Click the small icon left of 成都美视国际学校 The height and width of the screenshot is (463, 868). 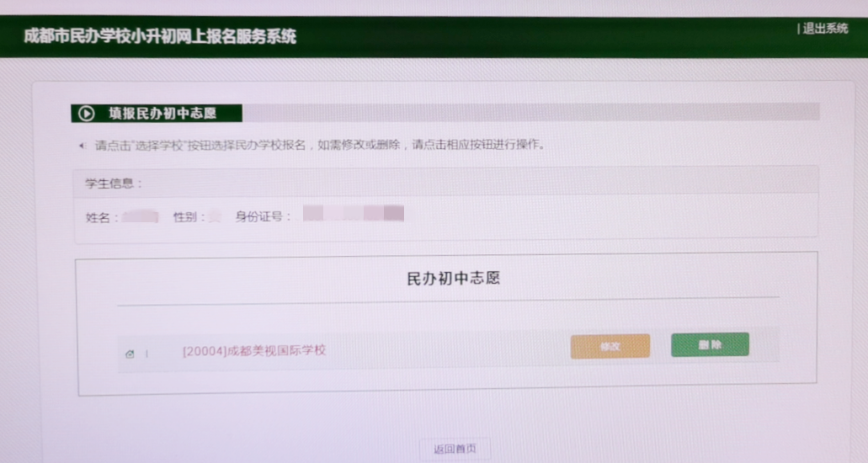(130, 354)
